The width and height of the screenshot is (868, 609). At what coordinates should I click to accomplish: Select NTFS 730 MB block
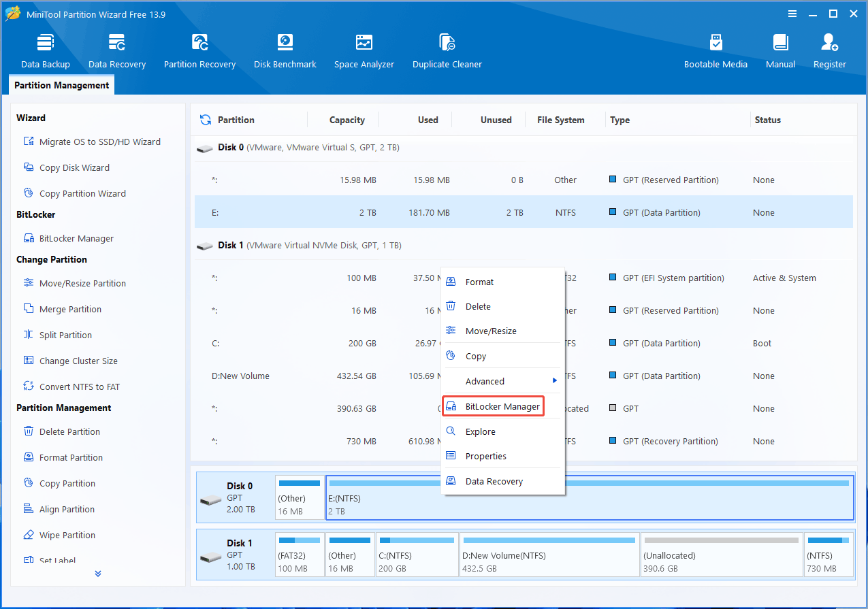829,555
